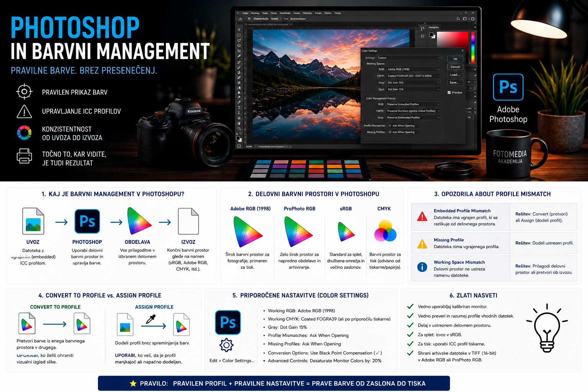Open the CMYK Coated FOGRA39 dropdown
588x392 pixels.
[413, 76]
